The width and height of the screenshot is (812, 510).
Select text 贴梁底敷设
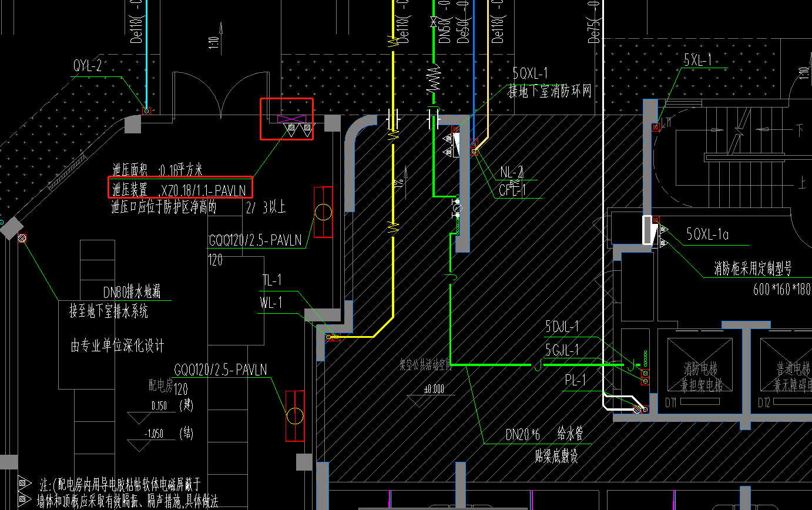click(x=556, y=456)
